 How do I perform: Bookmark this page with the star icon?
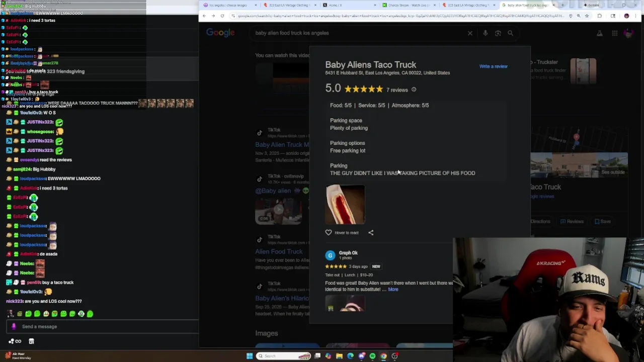pos(587,16)
